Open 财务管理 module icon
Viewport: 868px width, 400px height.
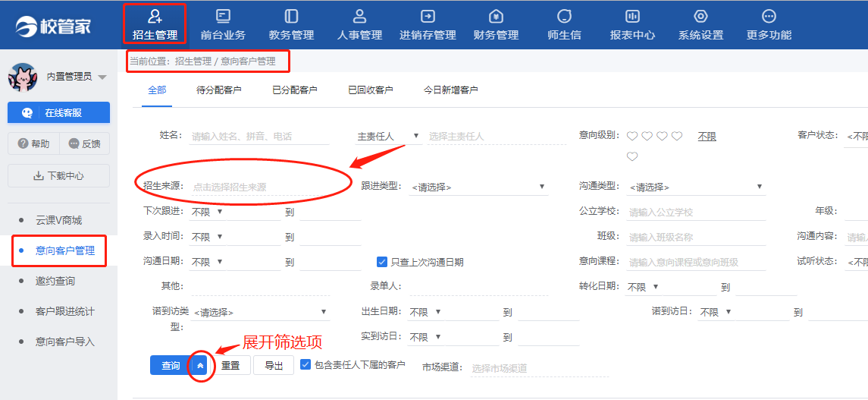pos(496,15)
